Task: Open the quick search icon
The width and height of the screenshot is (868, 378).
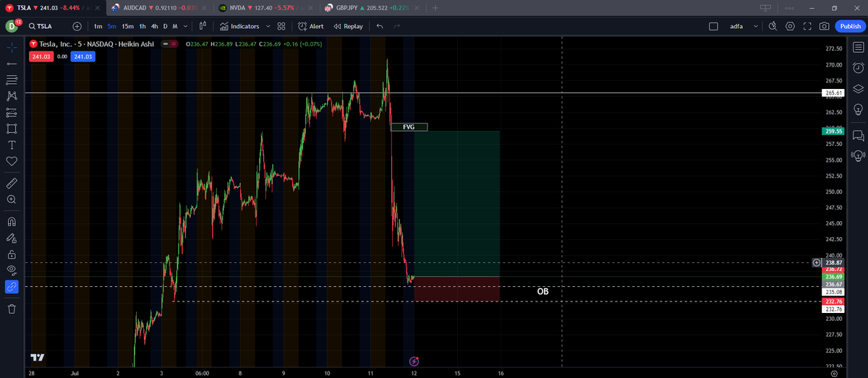Action: (x=773, y=26)
